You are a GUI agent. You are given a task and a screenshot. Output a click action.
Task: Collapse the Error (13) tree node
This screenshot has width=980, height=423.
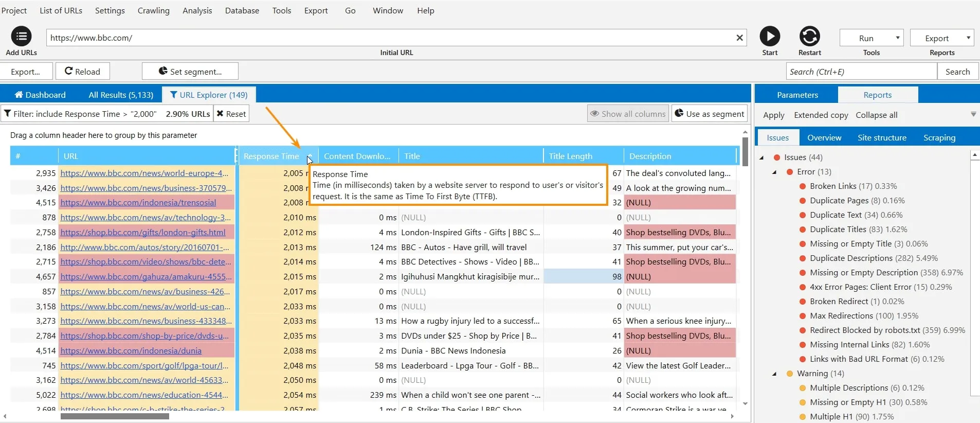pos(775,172)
